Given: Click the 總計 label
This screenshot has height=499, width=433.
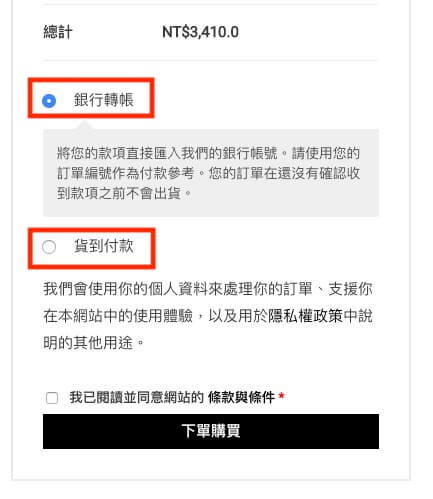Looking at the screenshot, I should 58,32.
